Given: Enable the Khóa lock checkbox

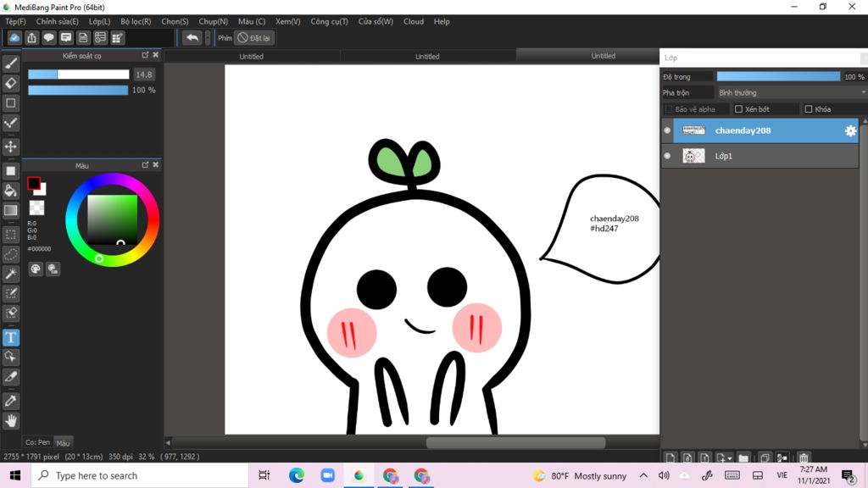Looking at the screenshot, I should [808, 109].
